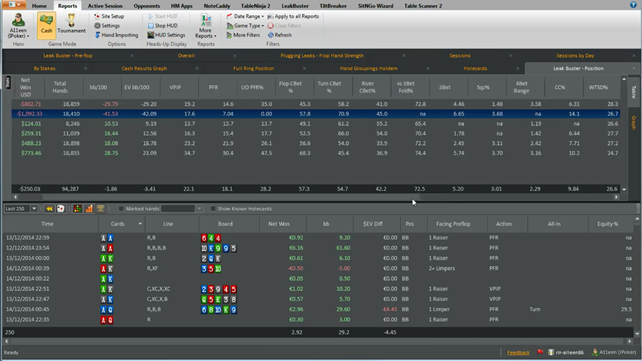Toggle Show Known Holecards checkbox
642x361 pixels.
pos(213,209)
